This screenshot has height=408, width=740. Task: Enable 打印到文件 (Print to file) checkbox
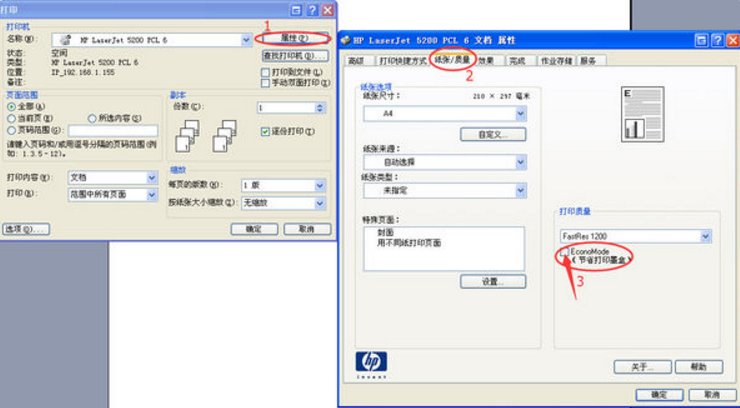[265, 73]
